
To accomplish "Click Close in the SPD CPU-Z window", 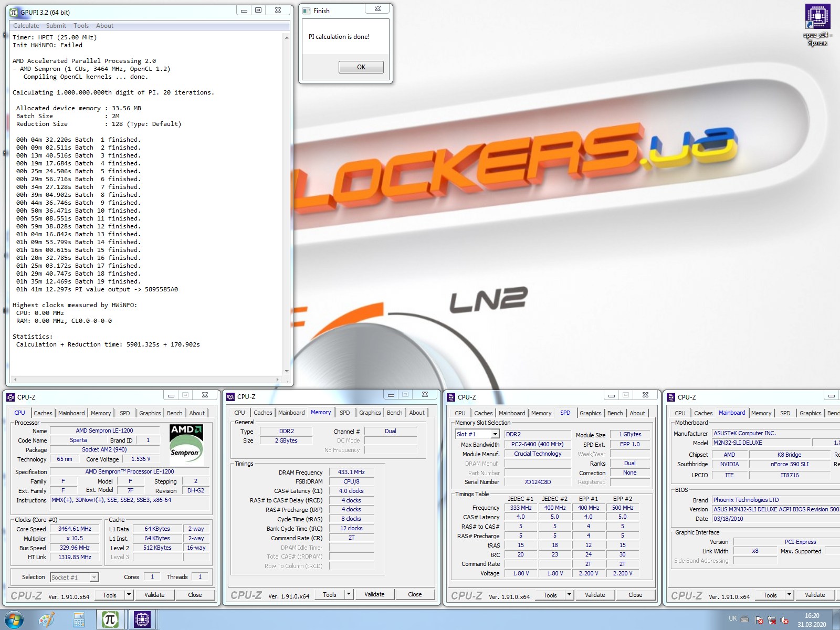I will (635, 595).
